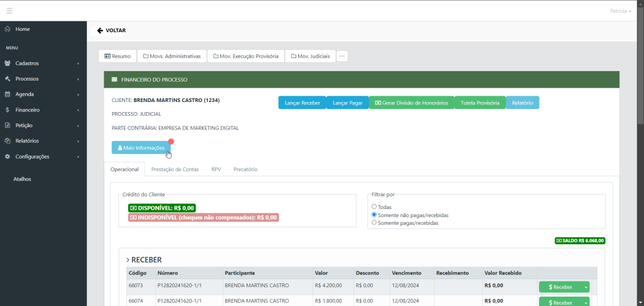This screenshot has height=306, width=644.
Task: Click the Agenda calendar icon
Action: pos(8,94)
